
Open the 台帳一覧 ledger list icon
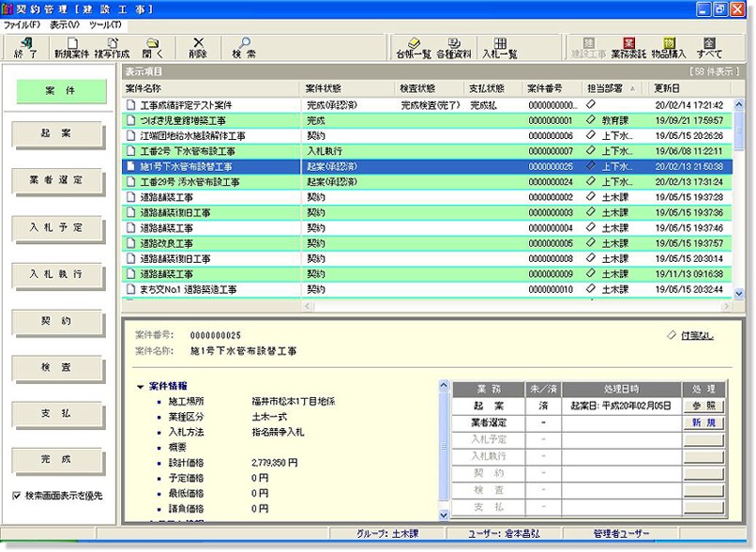[x=413, y=47]
